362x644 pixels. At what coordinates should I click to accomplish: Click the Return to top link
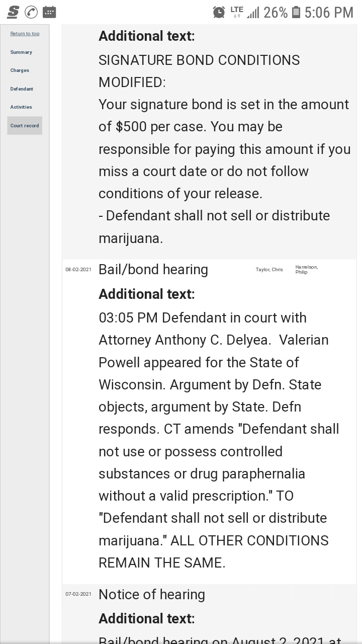coord(25,34)
